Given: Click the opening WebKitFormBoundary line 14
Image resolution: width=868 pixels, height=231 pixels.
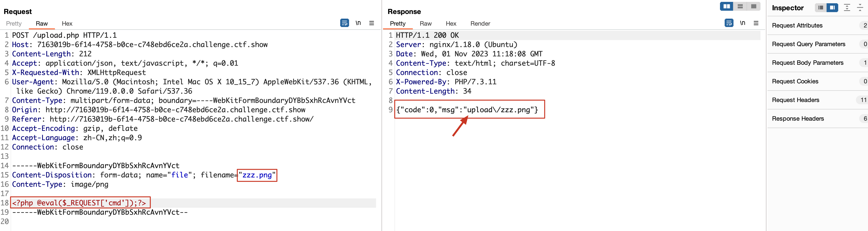Looking at the screenshot, I should 96,166.
